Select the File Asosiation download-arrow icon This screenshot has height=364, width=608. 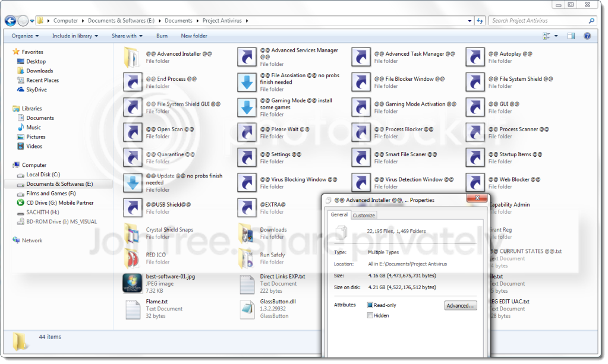[247, 82]
